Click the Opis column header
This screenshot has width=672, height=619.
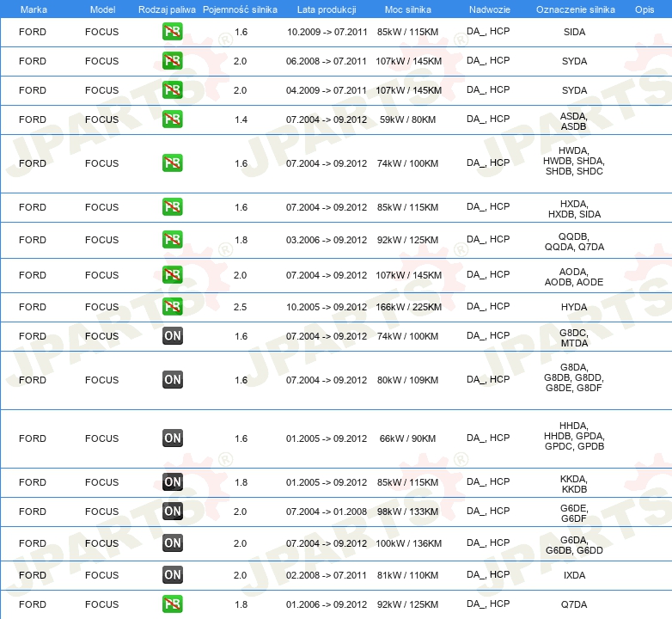click(645, 9)
